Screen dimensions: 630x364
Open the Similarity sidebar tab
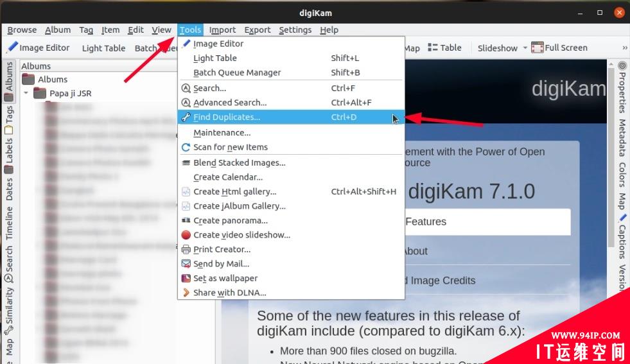9,311
